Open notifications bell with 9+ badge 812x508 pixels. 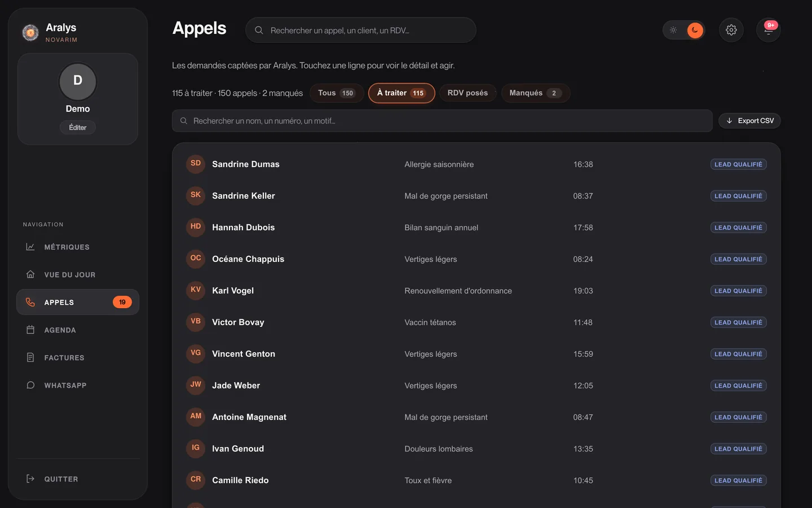tap(769, 30)
